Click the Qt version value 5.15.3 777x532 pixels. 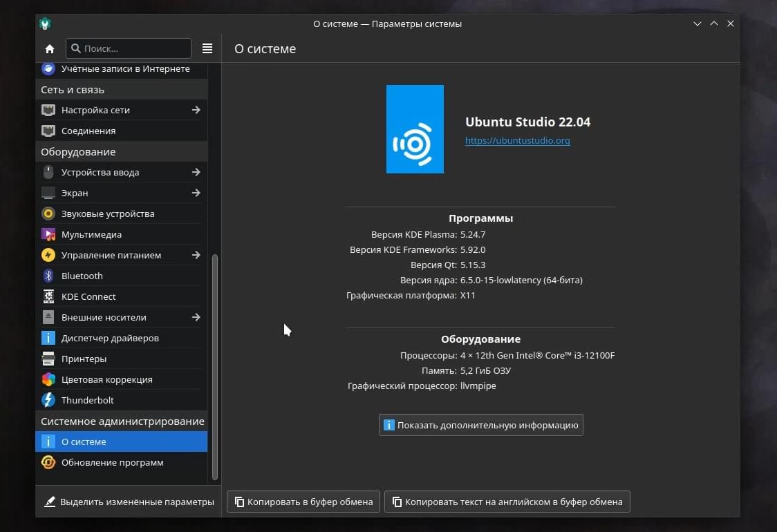point(473,265)
